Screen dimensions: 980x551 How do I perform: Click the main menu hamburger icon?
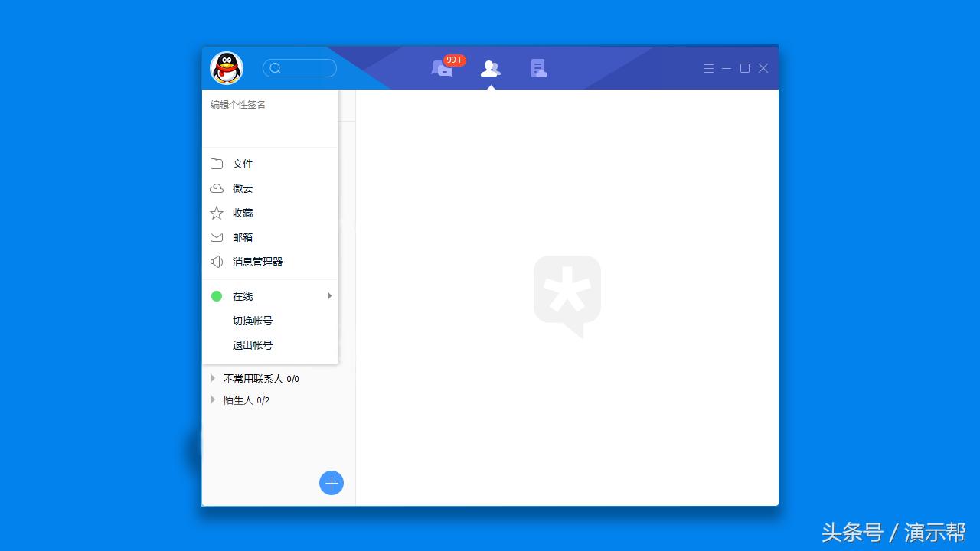(708, 68)
